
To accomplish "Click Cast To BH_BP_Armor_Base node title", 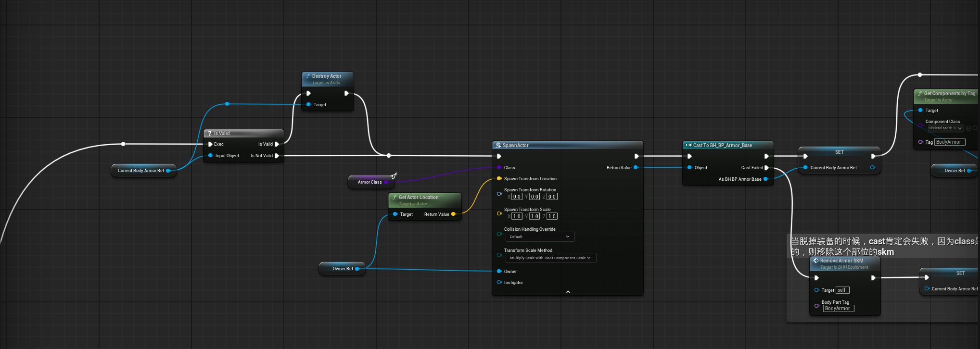I will (722, 145).
